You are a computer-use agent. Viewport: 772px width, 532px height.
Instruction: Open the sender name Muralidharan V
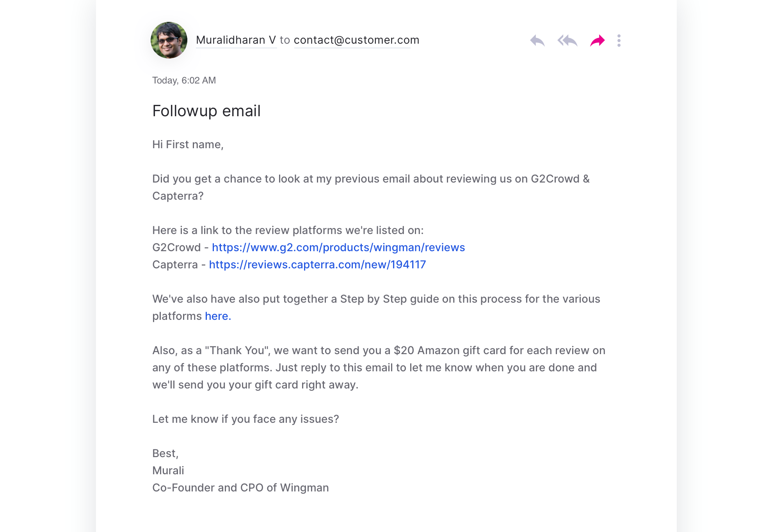[236, 40]
